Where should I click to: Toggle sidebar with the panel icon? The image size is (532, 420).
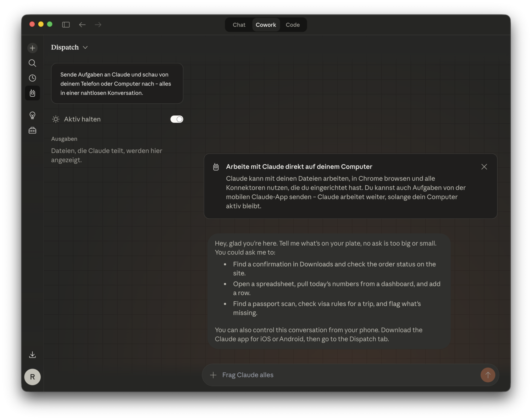pos(66,24)
